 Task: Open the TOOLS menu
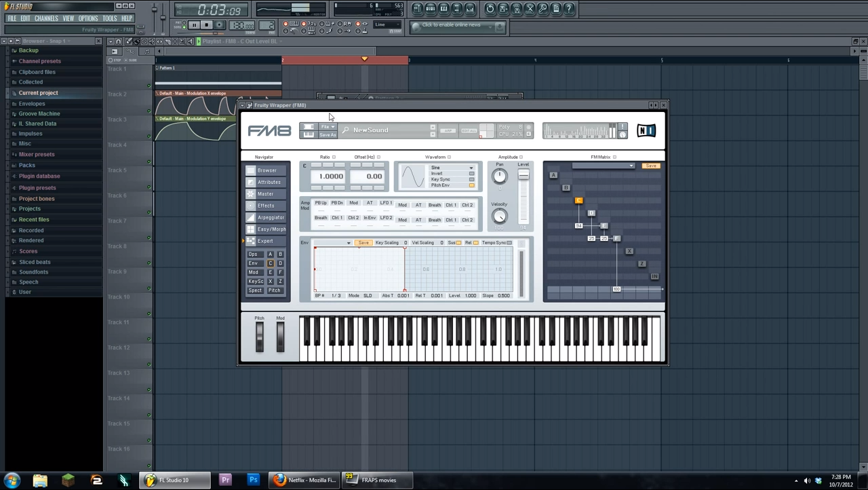110,18
